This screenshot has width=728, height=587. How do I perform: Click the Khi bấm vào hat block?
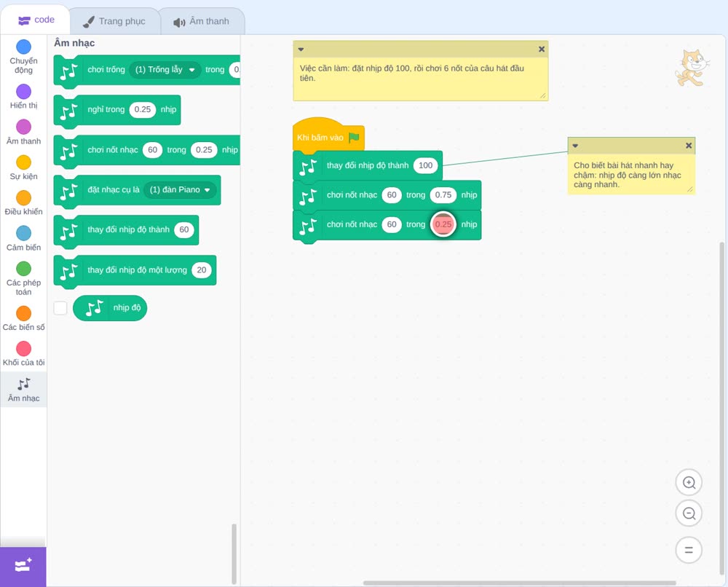pyautogui.click(x=328, y=135)
